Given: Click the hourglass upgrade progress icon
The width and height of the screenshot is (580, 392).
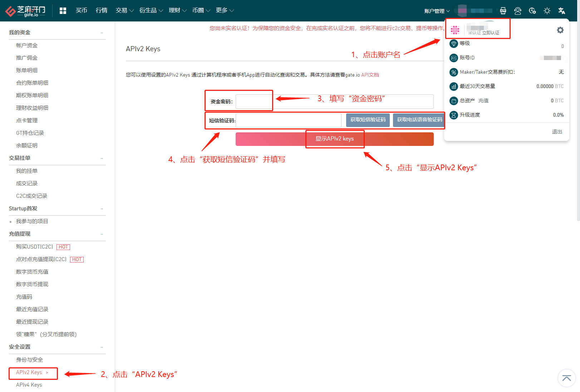Looking at the screenshot, I should click(x=454, y=115).
